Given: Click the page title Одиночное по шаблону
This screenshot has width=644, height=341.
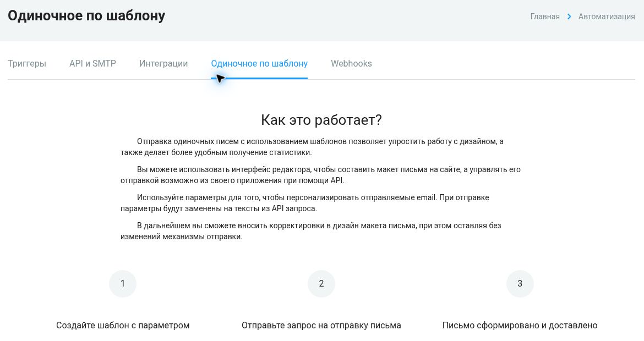Looking at the screenshot, I should [86, 15].
